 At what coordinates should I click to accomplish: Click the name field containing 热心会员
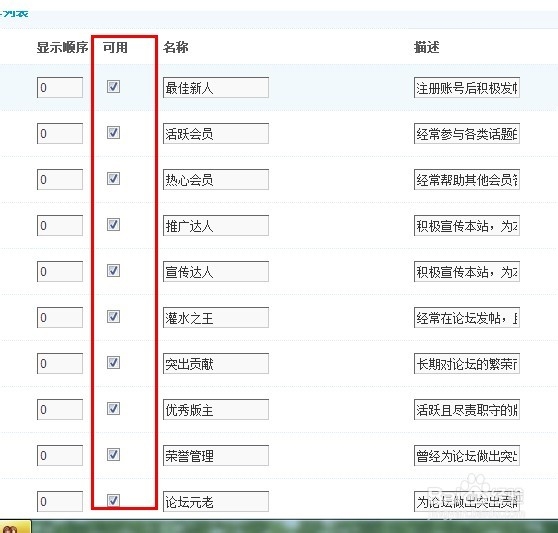click(216, 179)
